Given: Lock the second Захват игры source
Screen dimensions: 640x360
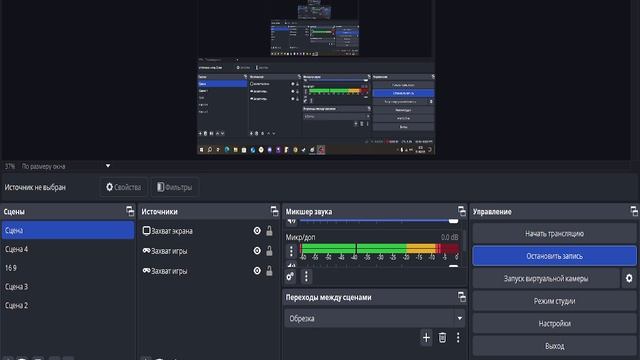Looking at the screenshot, I should tap(269, 271).
